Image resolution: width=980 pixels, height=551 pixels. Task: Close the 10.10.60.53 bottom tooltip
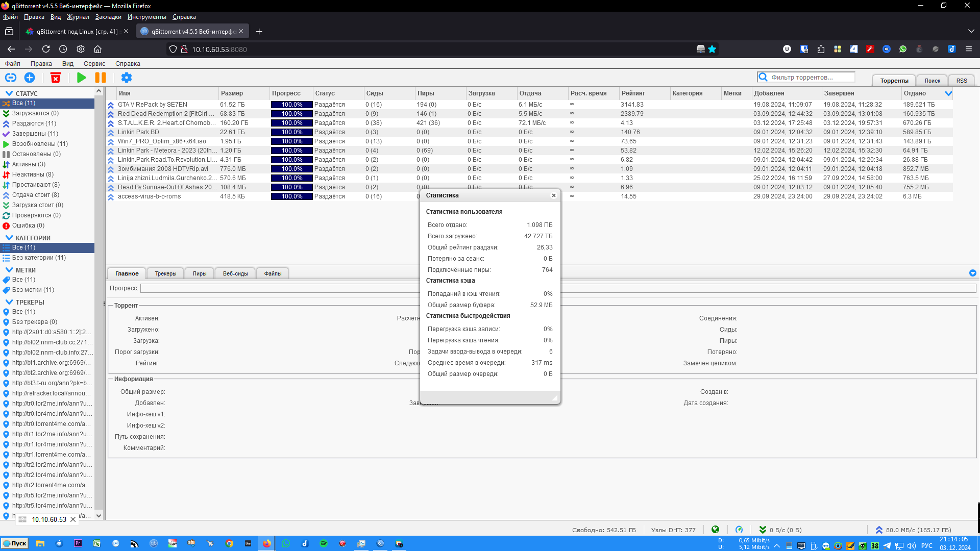73,519
